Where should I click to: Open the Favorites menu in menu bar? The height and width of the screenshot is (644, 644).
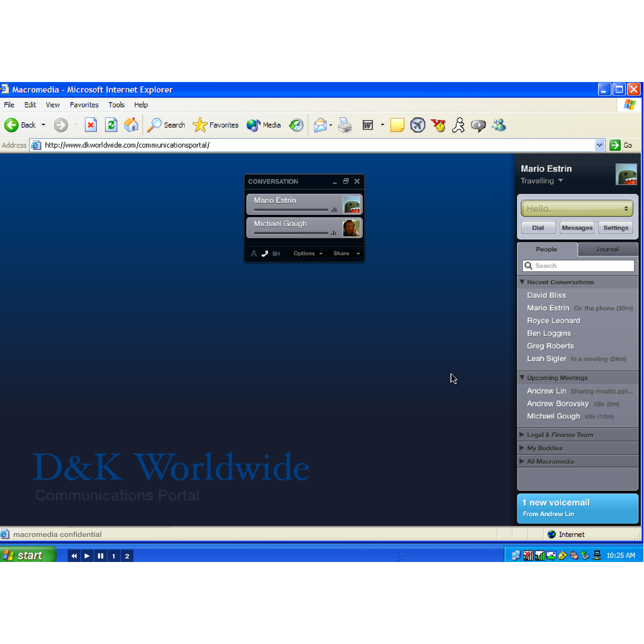tap(84, 105)
